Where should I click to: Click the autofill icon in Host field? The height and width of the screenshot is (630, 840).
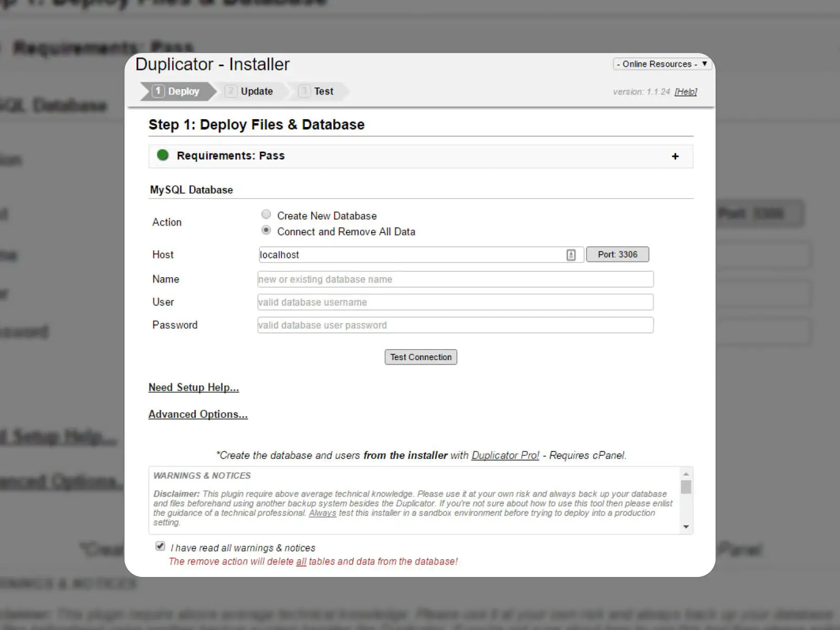571,255
